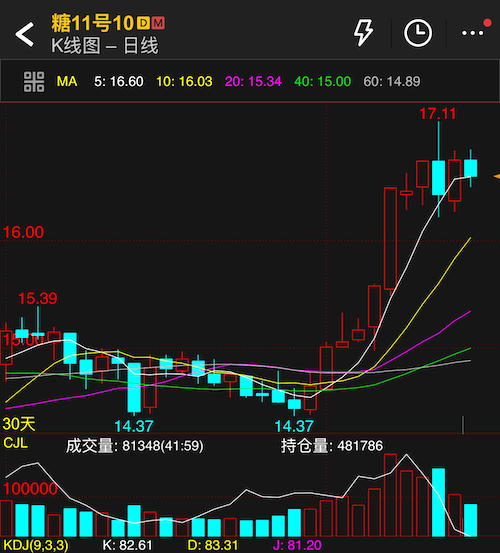Tap the tallest cyan volume bar
This screenshot has width=500, height=553.
click(x=439, y=502)
